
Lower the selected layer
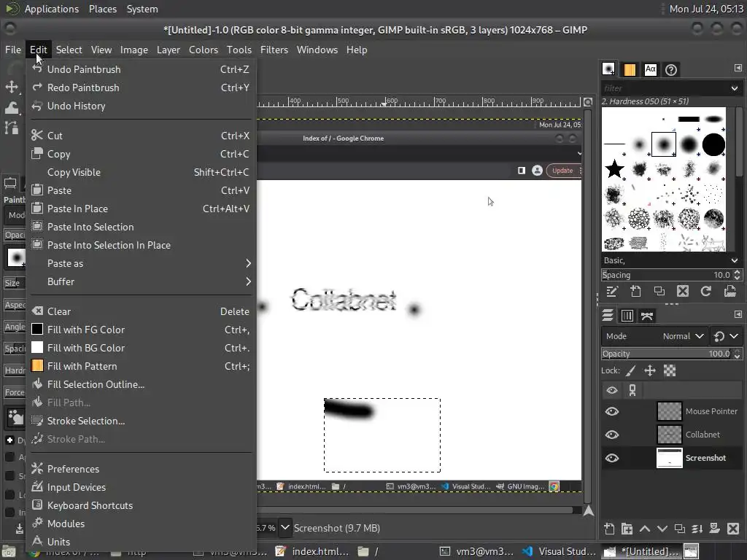(662, 528)
